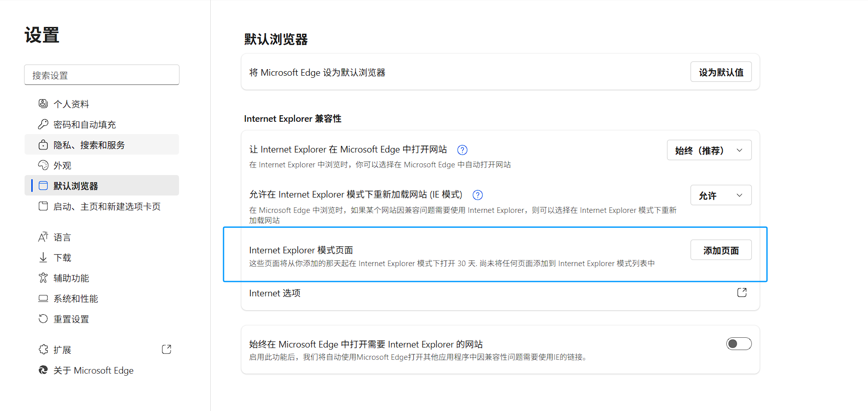Open 隐私、搜索和服务 settings page

click(102, 145)
